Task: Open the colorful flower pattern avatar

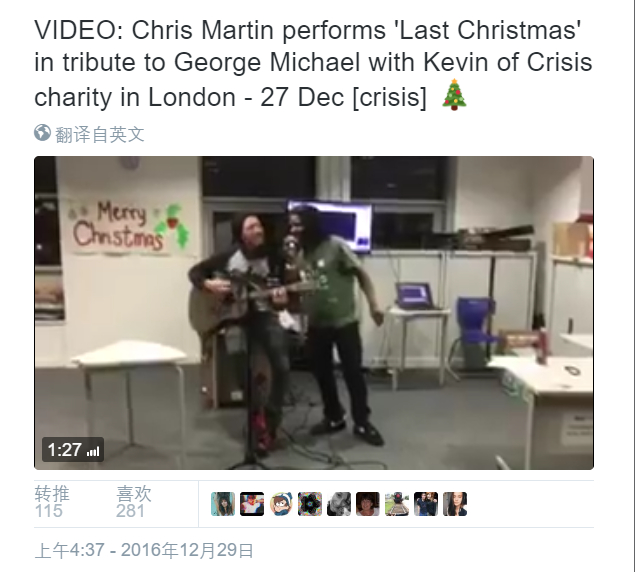Action: [x=310, y=504]
